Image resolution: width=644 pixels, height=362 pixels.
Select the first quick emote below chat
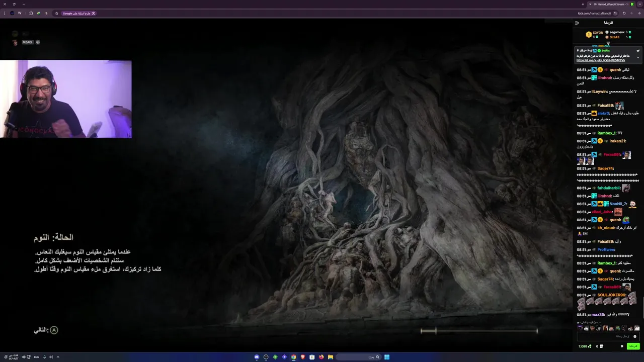point(580,328)
